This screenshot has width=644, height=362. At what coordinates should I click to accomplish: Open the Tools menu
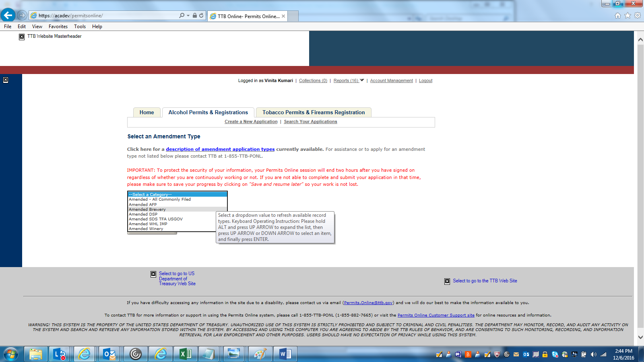[x=80, y=27]
